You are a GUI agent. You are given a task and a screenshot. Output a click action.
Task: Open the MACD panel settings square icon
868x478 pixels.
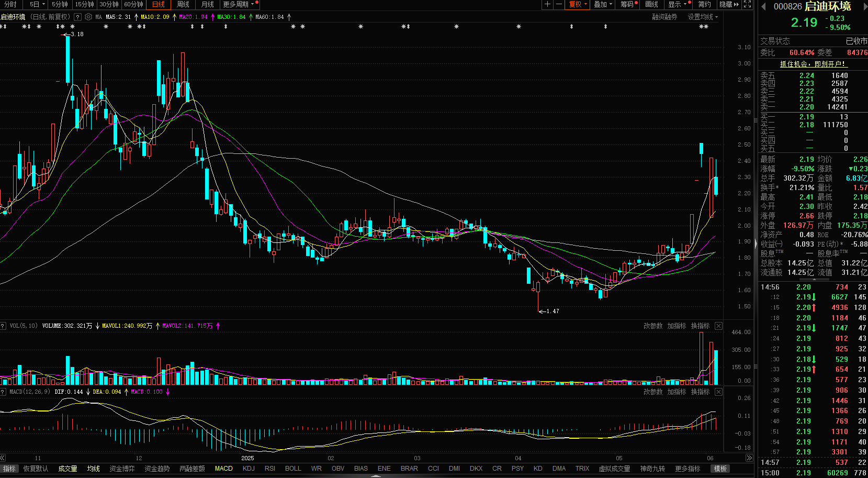point(3,392)
